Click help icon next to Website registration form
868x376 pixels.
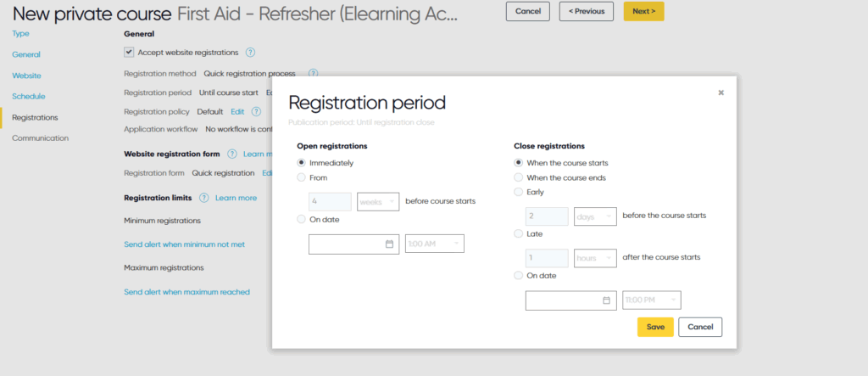pos(232,154)
